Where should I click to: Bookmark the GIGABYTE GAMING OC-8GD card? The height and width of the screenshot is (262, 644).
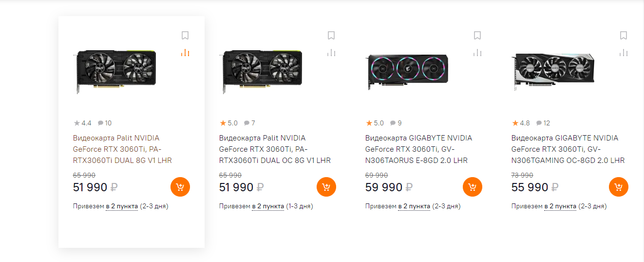(624, 35)
